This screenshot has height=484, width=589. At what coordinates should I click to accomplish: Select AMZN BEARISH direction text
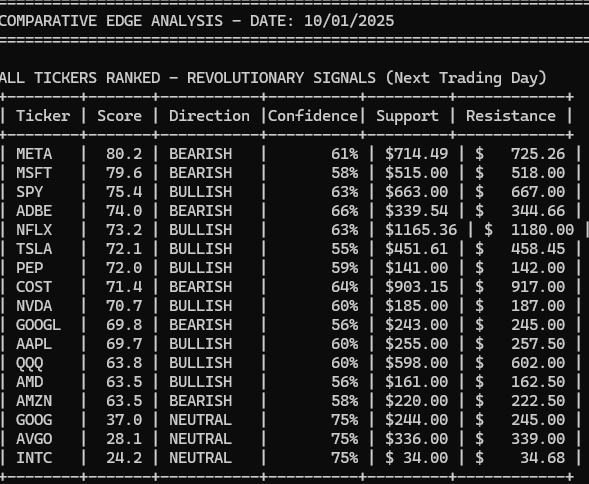click(201, 401)
